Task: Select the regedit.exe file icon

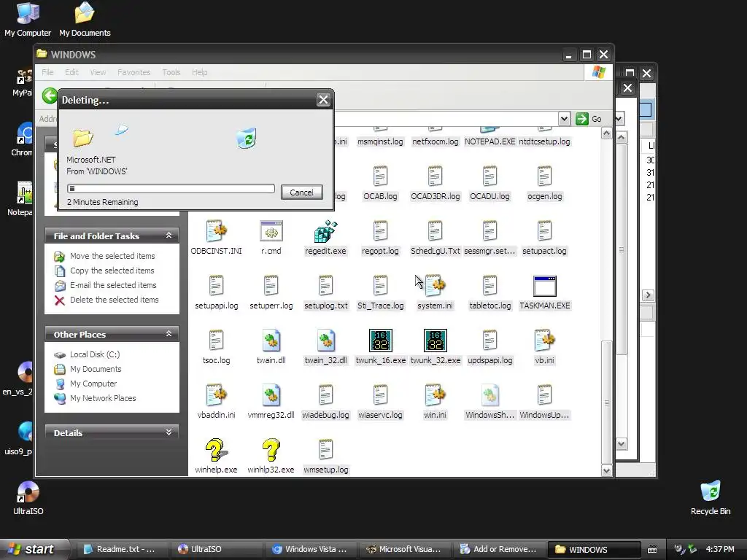Action: [325, 231]
